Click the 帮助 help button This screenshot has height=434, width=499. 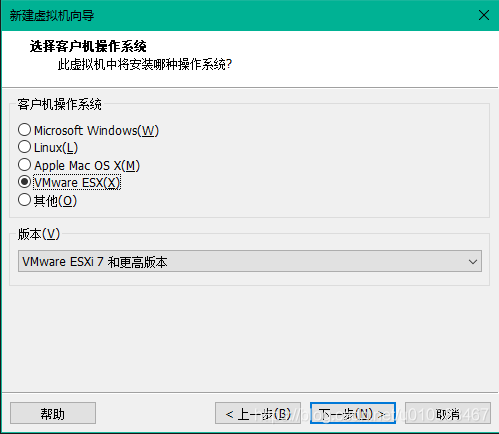(x=53, y=413)
